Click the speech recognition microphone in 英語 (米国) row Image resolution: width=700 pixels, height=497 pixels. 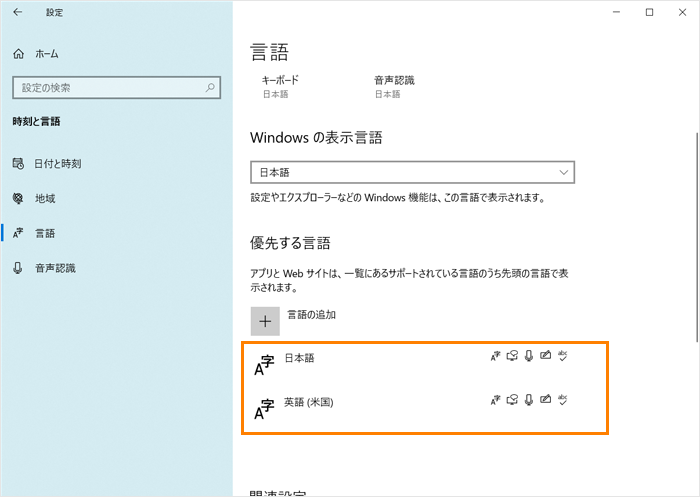pos(529,400)
